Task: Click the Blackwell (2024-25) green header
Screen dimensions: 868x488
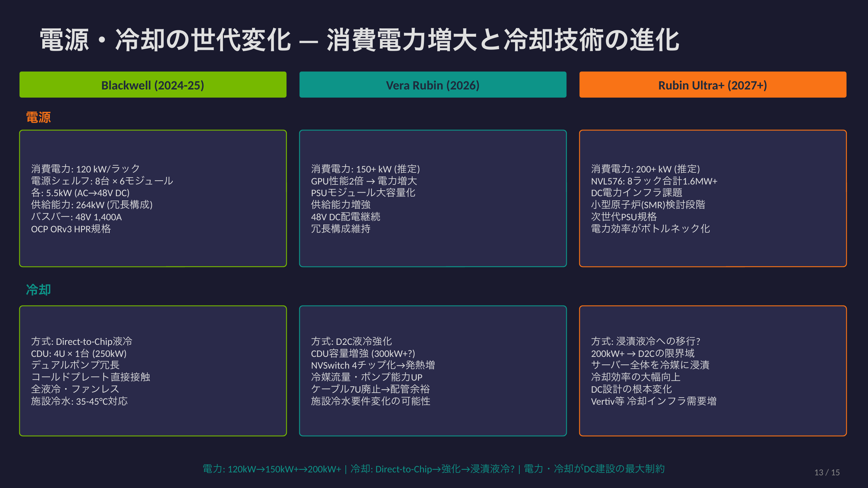Action: 153,85
